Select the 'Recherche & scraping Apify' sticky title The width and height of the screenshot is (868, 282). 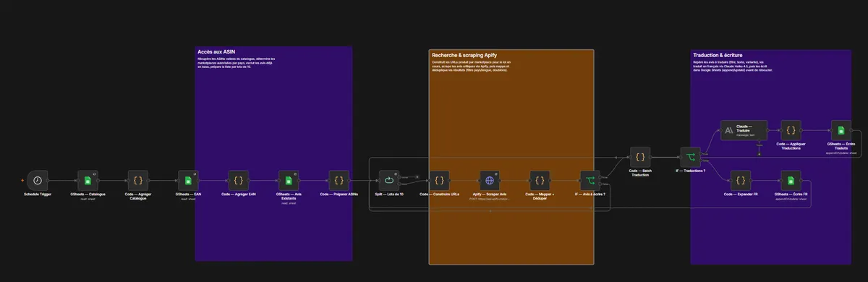pyautogui.click(x=464, y=55)
